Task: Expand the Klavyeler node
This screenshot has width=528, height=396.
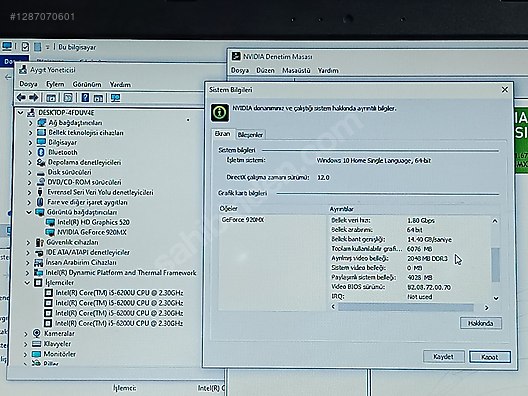Action: point(26,344)
